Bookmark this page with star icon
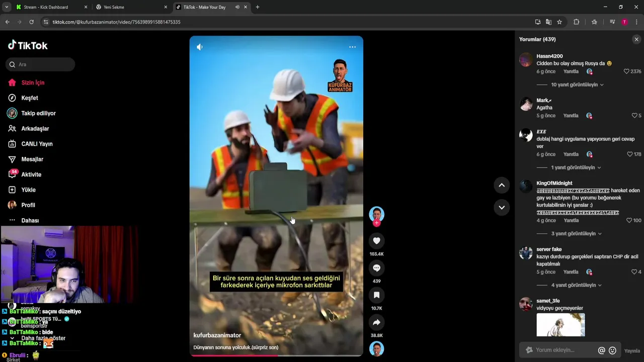This screenshot has width=644, height=362. 559,22
